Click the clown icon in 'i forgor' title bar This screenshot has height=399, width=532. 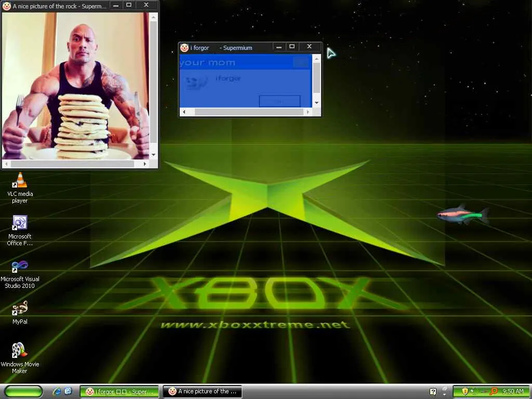(x=184, y=48)
